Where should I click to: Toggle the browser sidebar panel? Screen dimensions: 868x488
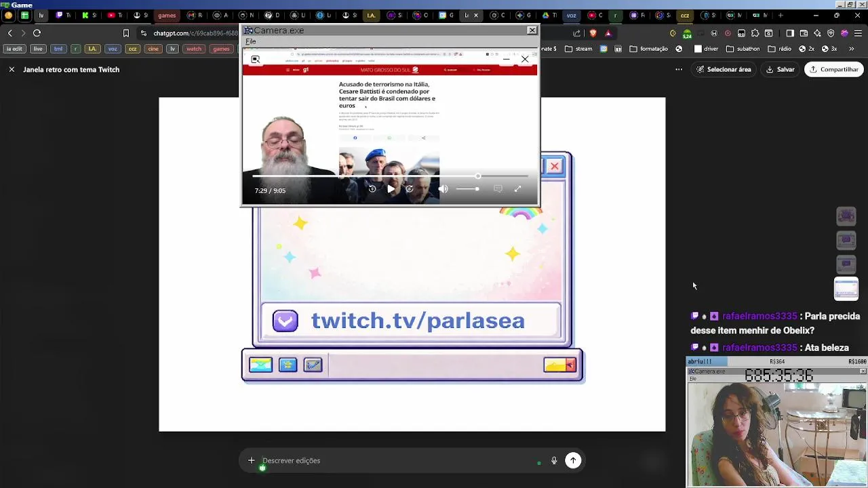click(790, 33)
